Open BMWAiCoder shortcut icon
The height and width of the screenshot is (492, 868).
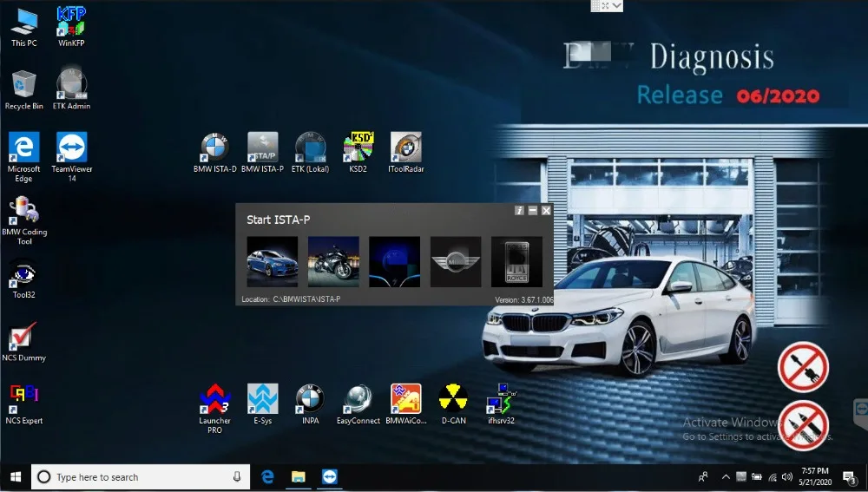(405, 404)
